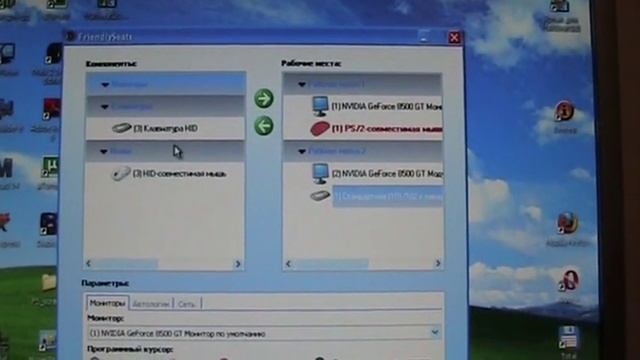Select (3) HID-совместимая мышь row
The width and height of the screenshot is (640, 360).
coord(165,174)
